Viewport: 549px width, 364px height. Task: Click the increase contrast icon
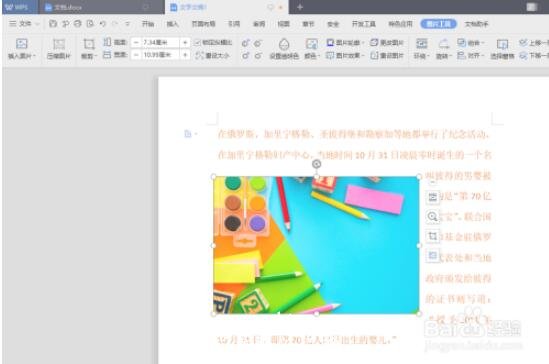[245, 43]
